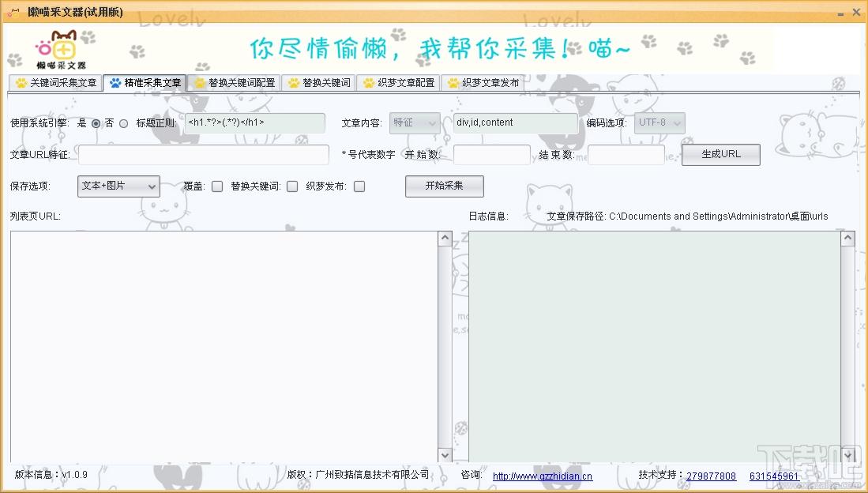Click the paw icon on 织梦文章发布 tab
868x493 pixels.
pos(453,83)
